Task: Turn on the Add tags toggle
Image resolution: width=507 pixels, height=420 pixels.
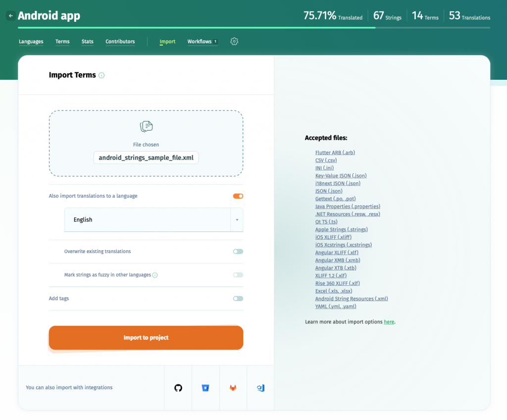Action: pos(238,299)
